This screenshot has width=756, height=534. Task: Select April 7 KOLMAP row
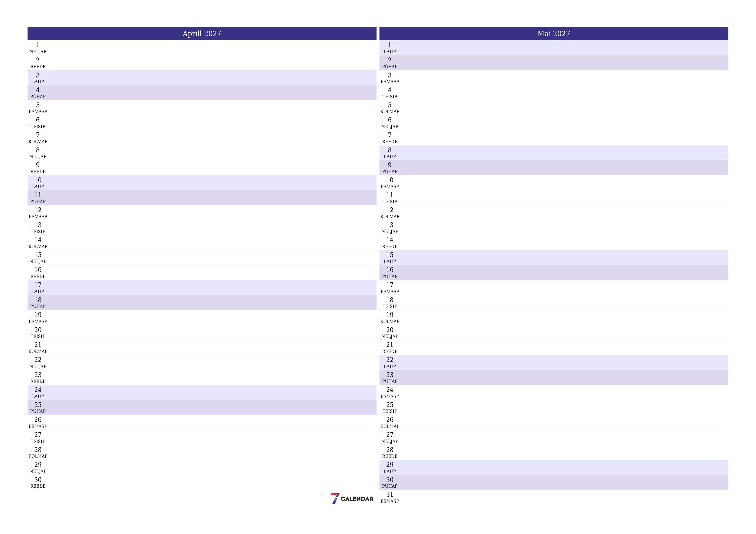tap(202, 138)
